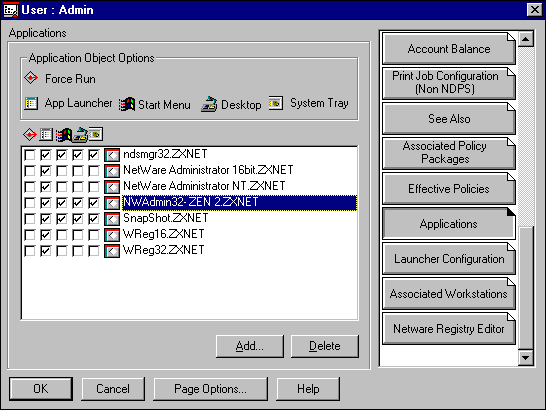Click the page list scroll down arrow
Screen dimensions: 546x410
click(x=526, y=358)
